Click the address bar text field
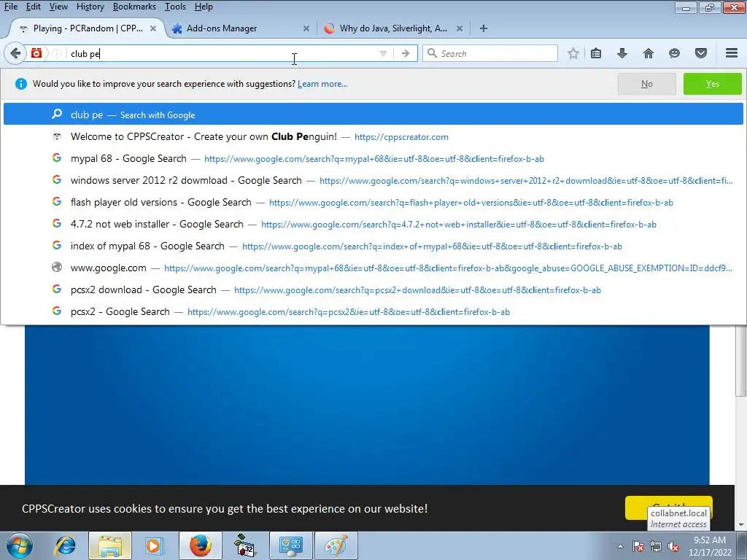This screenshot has height=560, width=747. tap(222, 53)
